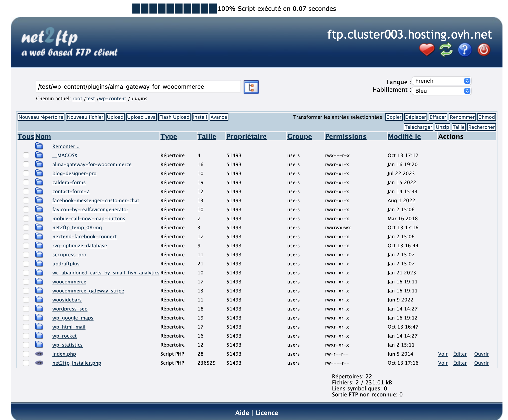Screen dimensions: 508x420
Task: Open the Habillement dropdown showing Bleu
Action: tap(442, 91)
